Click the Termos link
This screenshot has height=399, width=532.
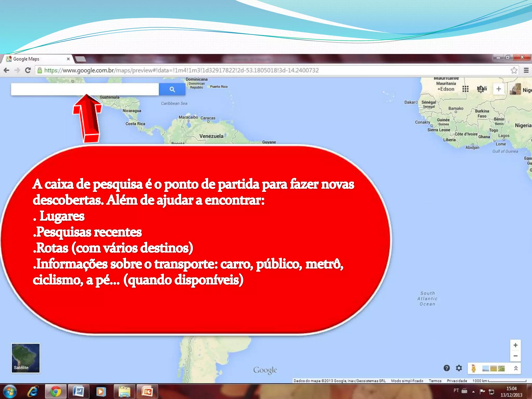point(435,381)
